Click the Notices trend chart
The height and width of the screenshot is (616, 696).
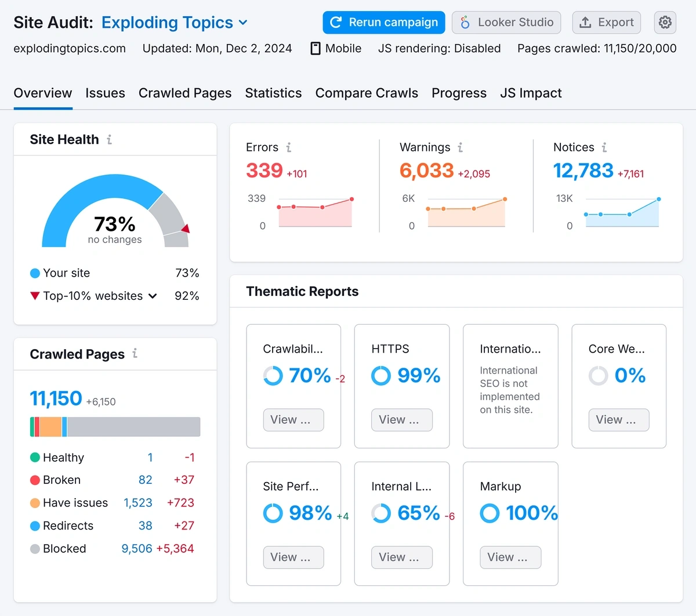click(622, 212)
